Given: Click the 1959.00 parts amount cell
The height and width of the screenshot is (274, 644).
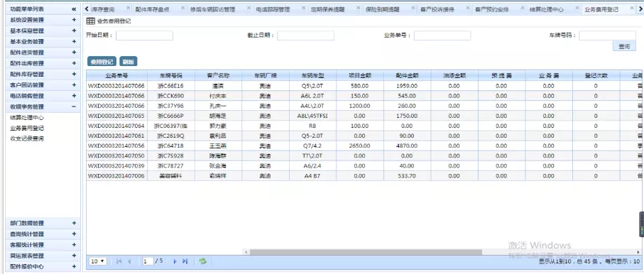Looking at the screenshot, I should point(408,87).
